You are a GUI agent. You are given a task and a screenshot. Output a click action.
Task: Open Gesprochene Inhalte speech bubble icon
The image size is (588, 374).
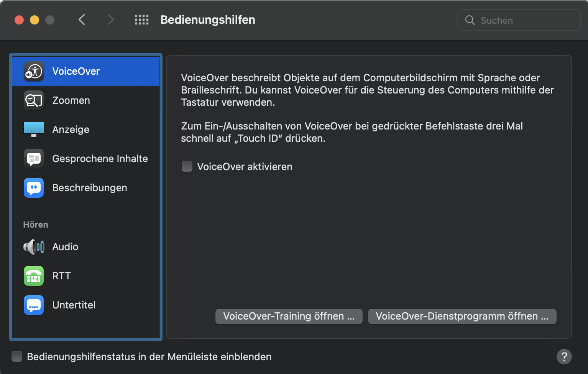pos(34,159)
